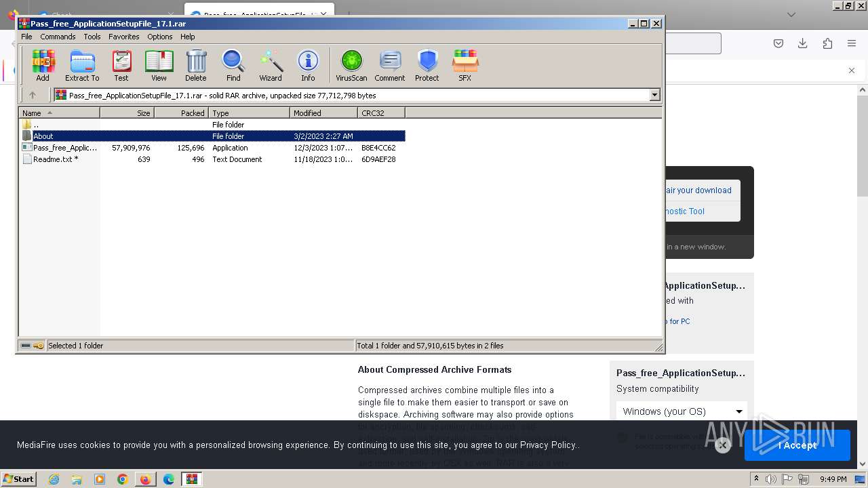Show hidden tray icons arrow
The width and height of the screenshot is (868, 488).
pos(757,479)
